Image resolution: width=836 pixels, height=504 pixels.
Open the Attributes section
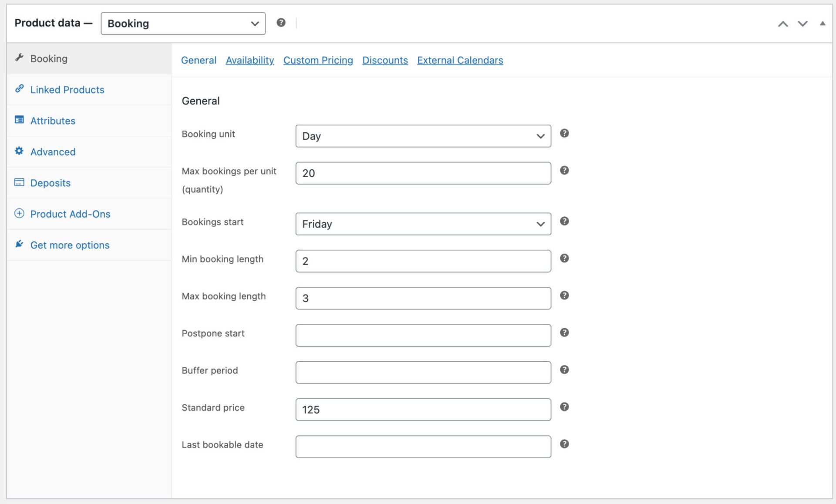89,121
